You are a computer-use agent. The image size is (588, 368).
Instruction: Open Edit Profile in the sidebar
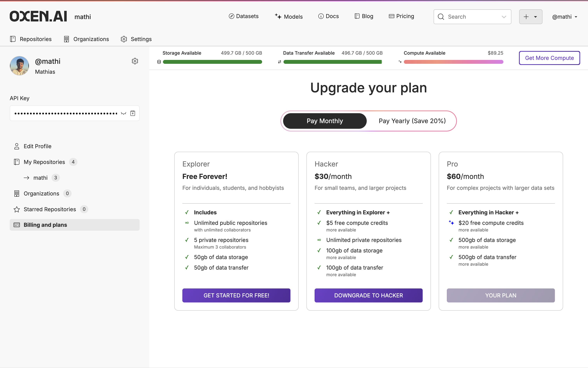point(38,146)
